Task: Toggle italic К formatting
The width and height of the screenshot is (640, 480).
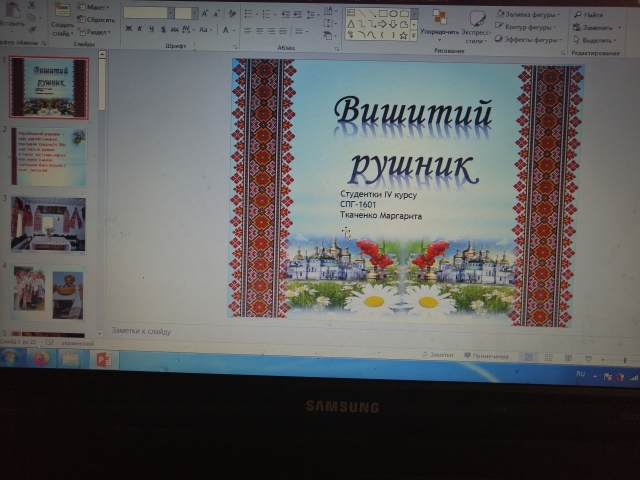Action: point(140,29)
